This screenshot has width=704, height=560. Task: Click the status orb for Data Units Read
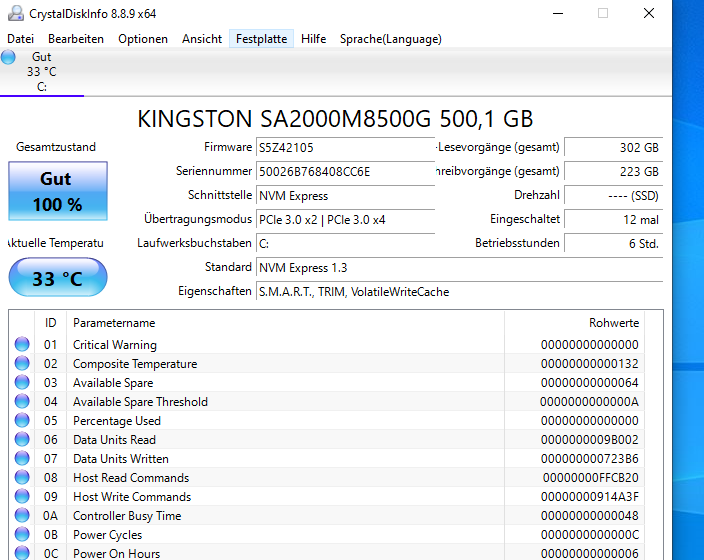[x=22, y=440]
